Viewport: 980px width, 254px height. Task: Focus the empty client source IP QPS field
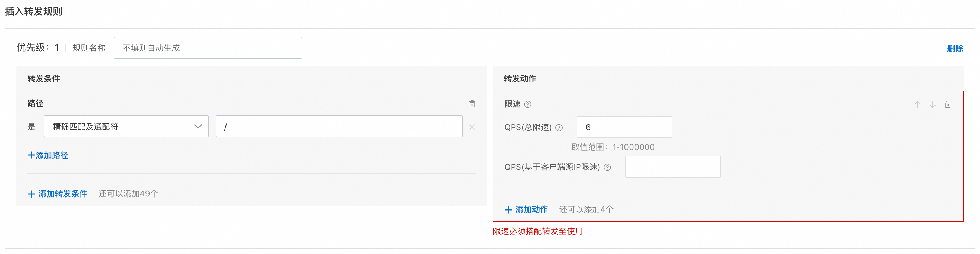(x=673, y=167)
